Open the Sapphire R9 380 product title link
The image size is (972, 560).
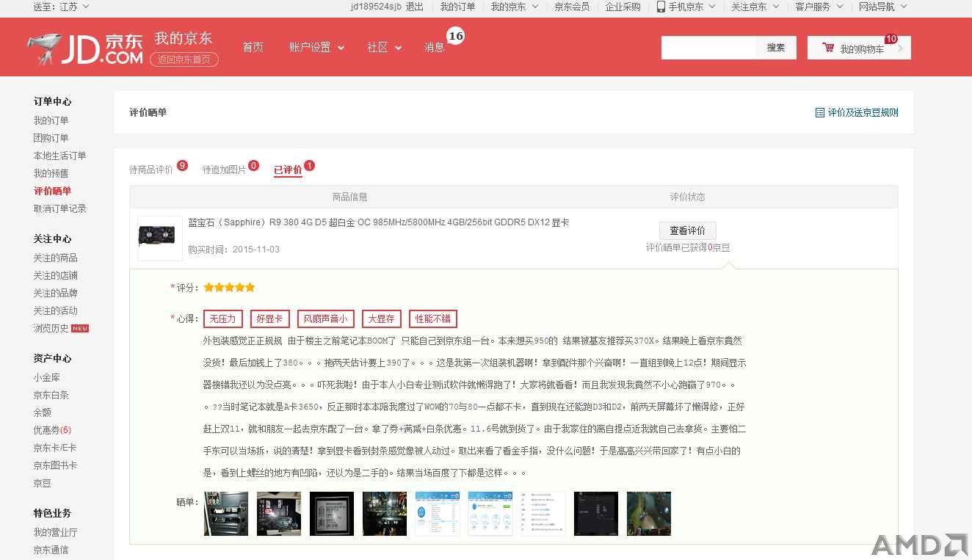point(379,222)
